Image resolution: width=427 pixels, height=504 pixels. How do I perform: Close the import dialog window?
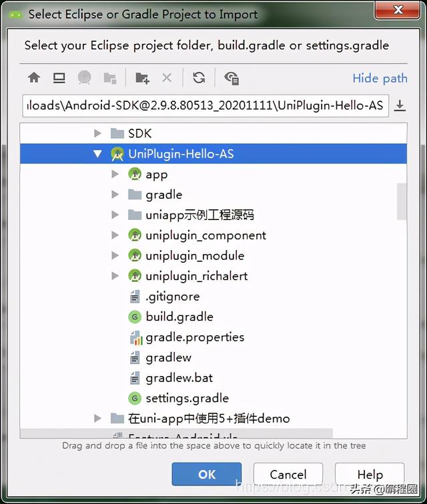pyautogui.click(x=398, y=10)
